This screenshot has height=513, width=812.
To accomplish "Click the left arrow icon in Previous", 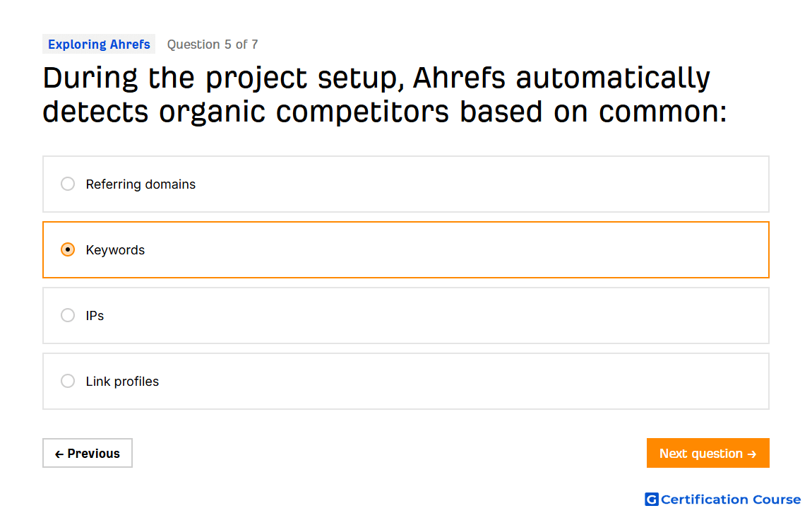I will [59, 454].
